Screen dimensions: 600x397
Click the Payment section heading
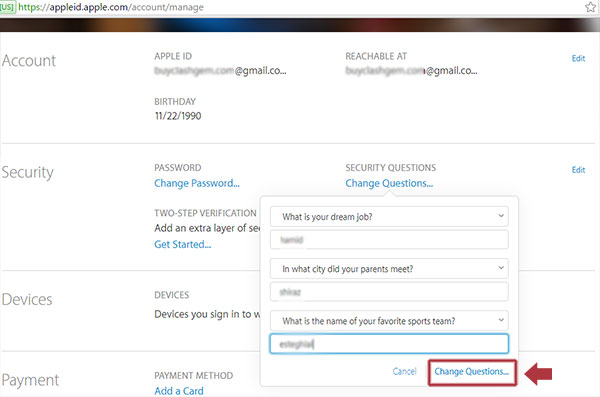pos(30,380)
